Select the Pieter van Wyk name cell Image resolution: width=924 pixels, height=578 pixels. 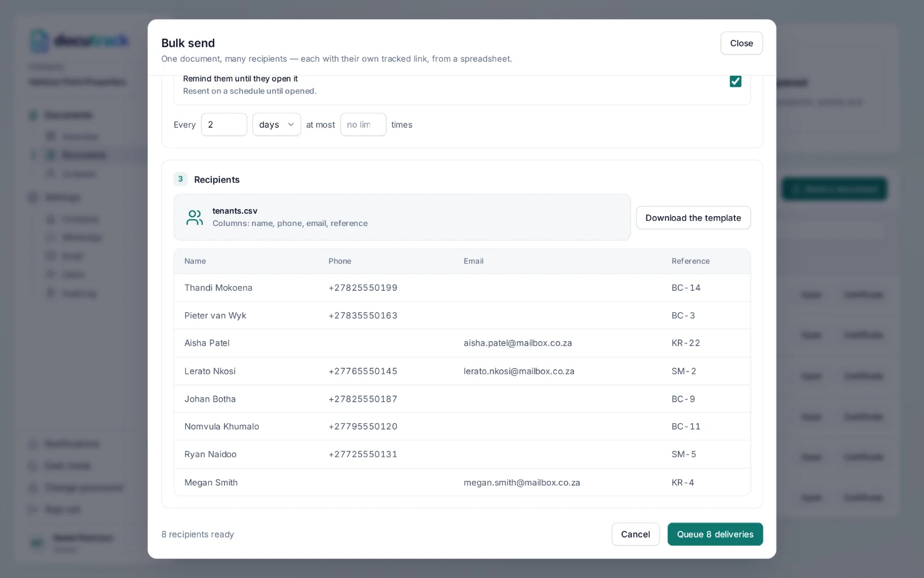click(215, 316)
